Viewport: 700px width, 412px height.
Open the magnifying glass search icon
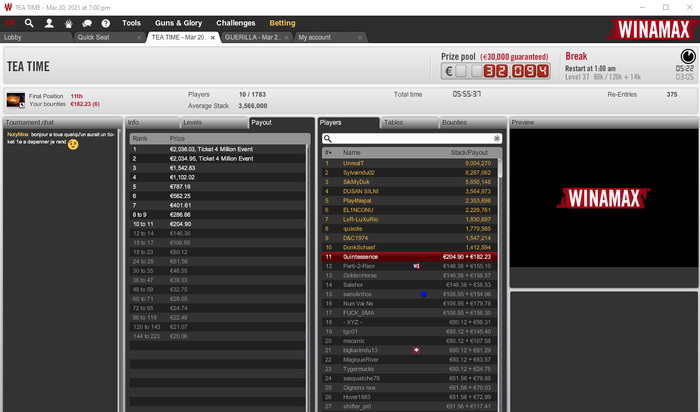coord(29,23)
